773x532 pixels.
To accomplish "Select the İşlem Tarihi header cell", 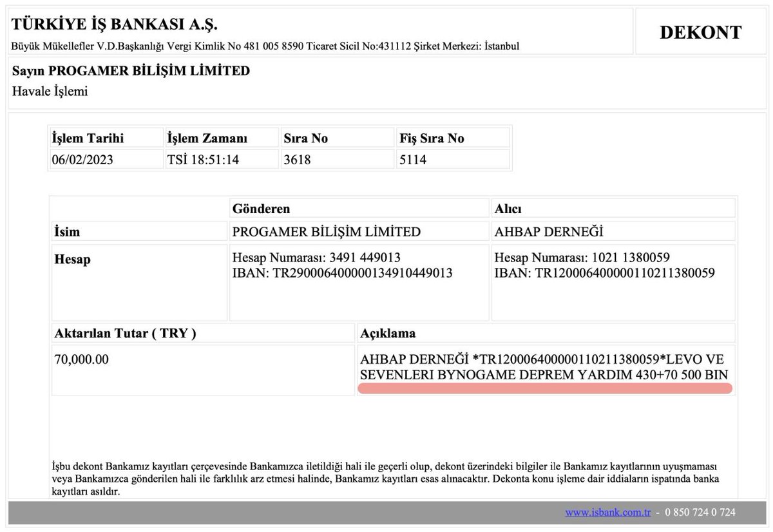I will (106, 138).
